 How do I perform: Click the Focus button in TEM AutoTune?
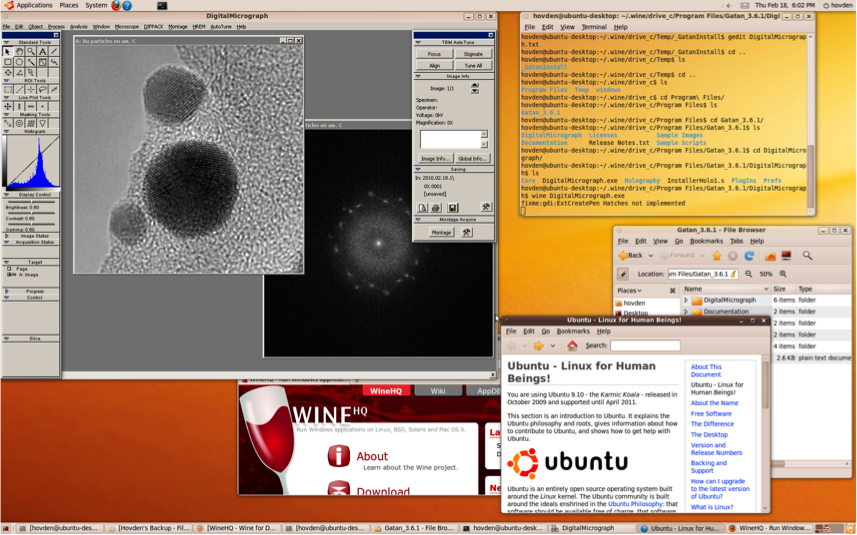(x=434, y=54)
